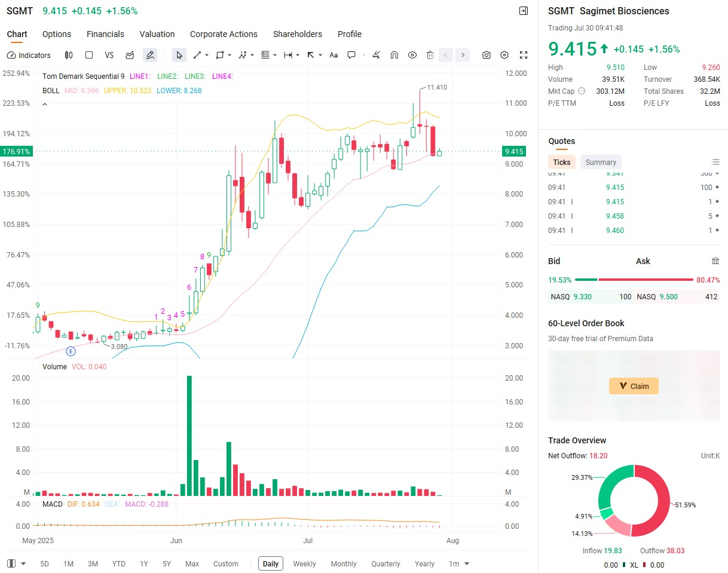Select the comment bubble tool

click(x=351, y=55)
